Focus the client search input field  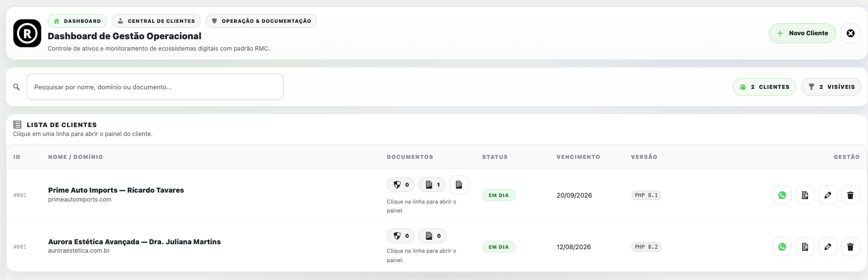(155, 87)
